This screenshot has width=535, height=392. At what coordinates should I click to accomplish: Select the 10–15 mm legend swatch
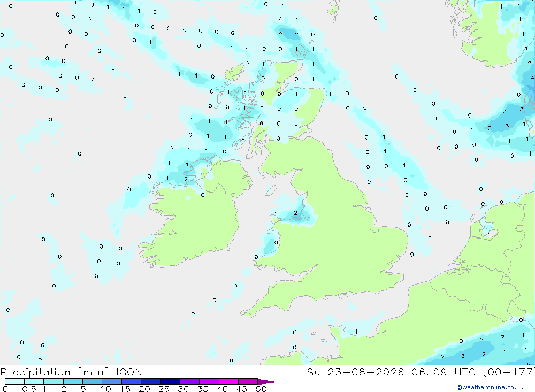pos(112,381)
